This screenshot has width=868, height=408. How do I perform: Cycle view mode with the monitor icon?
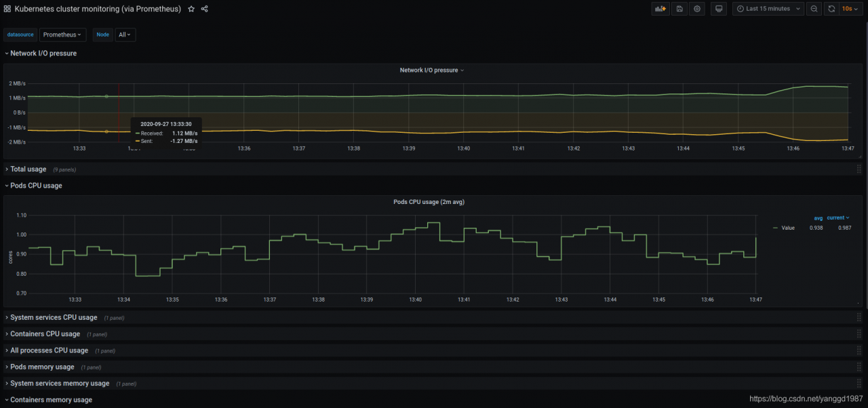719,9
